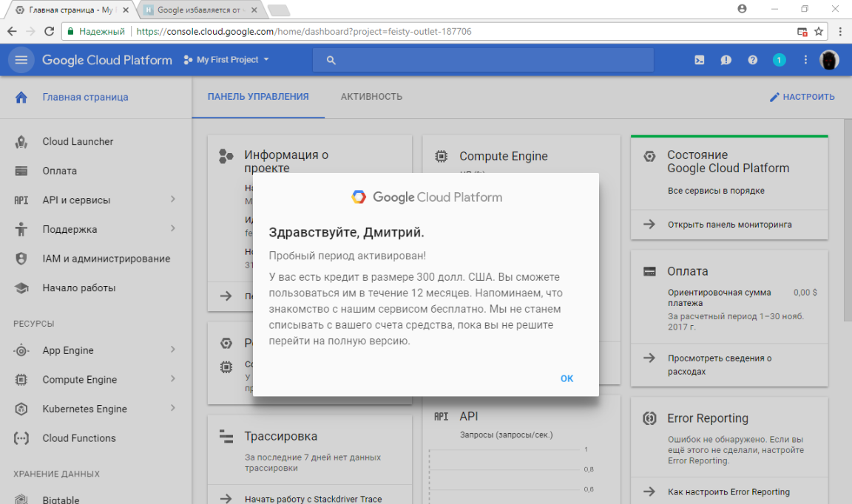Image resolution: width=852 pixels, height=504 pixels.
Task: Switch to the ПАНЕЛЬ УПРАВЛЕНИЯ tab
Action: tap(258, 98)
